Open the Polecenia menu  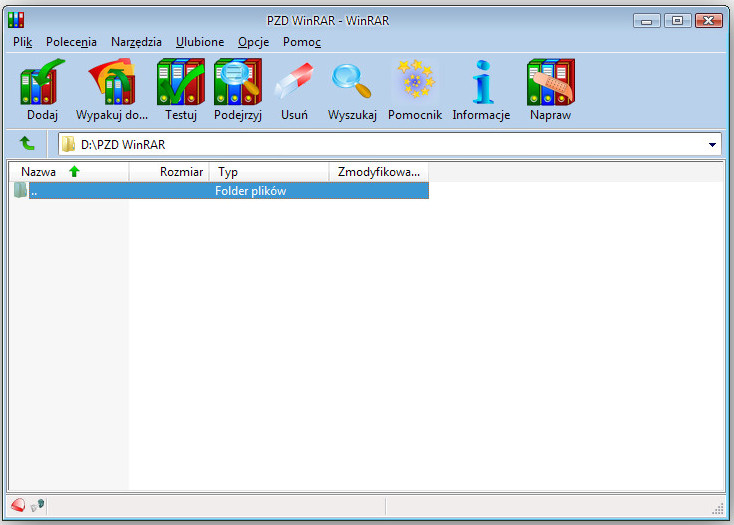(x=71, y=42)
